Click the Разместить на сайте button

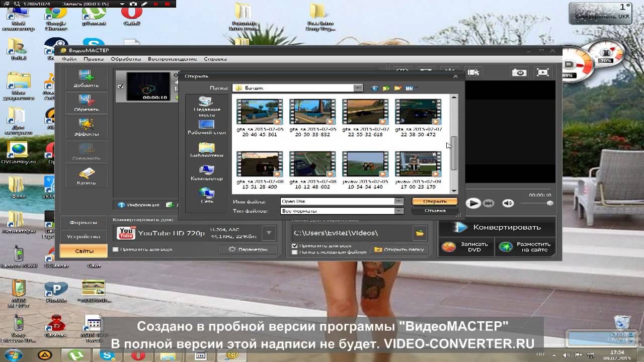526,247
